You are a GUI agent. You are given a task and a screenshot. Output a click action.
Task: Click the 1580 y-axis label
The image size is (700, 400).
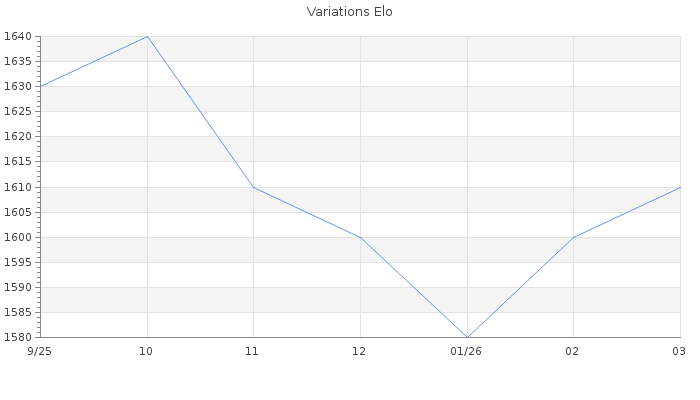tap(19, 337)
